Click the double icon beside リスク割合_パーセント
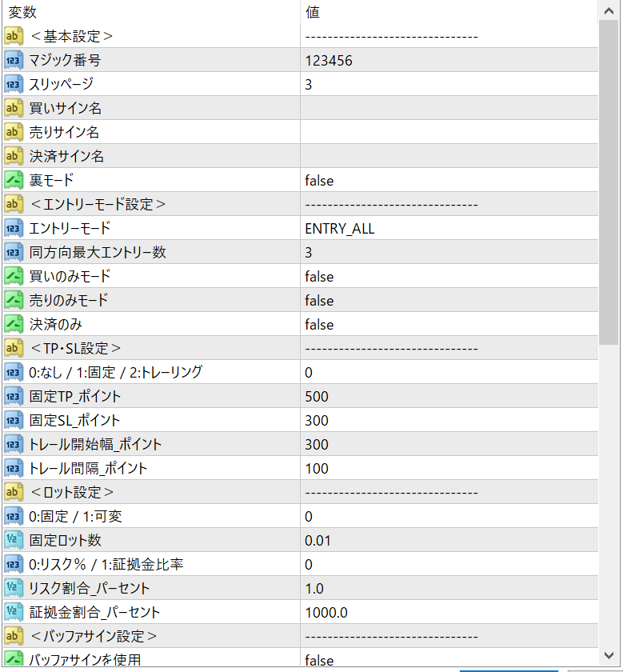This screenshot has height=672, width=623. [14, 588]
